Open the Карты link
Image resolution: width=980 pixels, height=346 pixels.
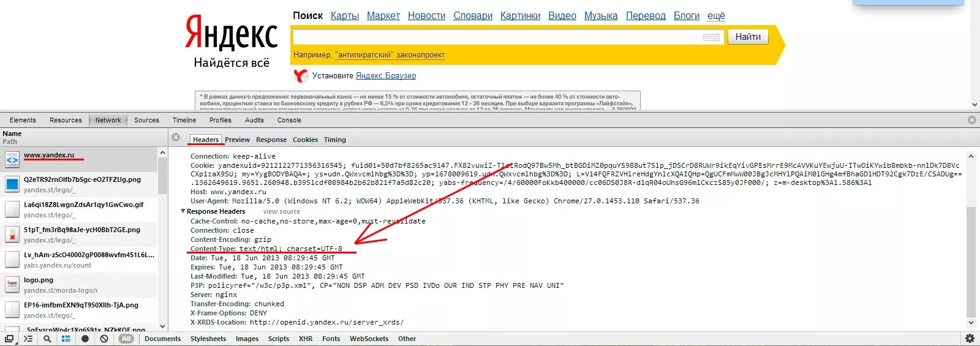tap(345, 16)
